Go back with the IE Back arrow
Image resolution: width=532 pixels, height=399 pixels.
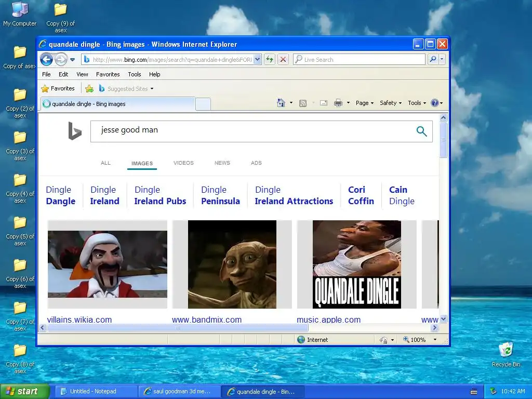[46, 60]
